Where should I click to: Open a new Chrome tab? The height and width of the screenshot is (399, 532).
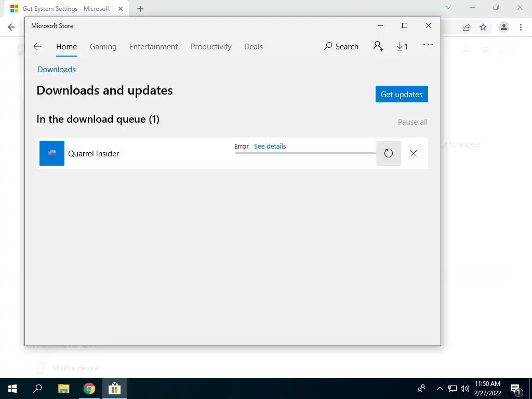coord(140,9)
